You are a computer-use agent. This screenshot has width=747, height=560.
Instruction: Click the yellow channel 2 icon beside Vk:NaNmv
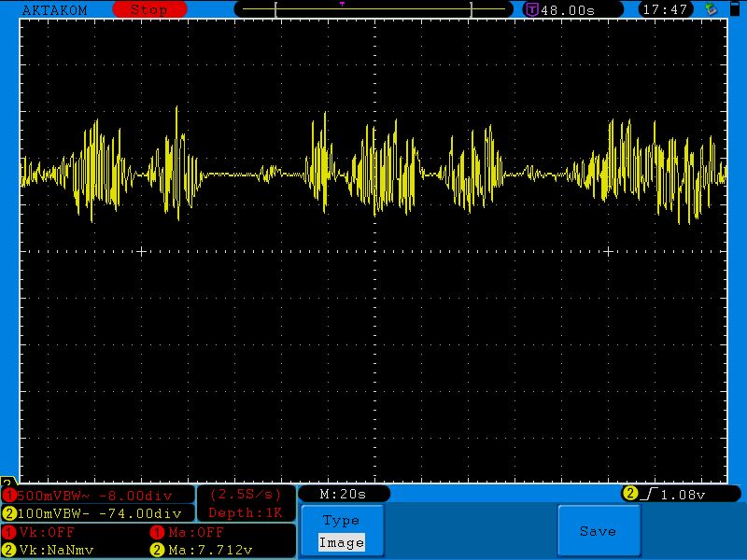8,550
